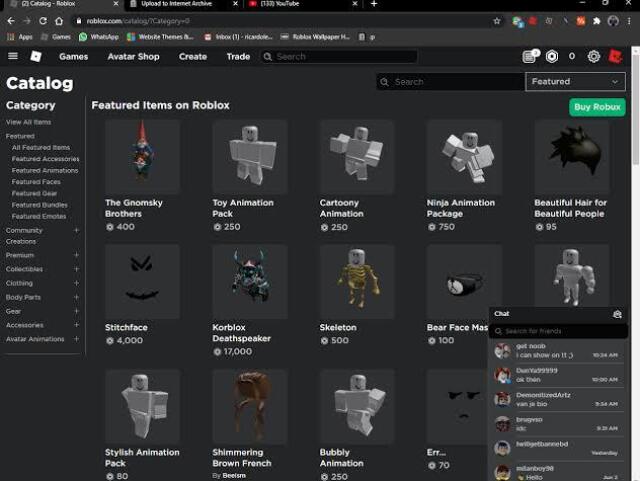Click the Buy Robux button
This screenshot has width=640, height=481.
[597, 107]
